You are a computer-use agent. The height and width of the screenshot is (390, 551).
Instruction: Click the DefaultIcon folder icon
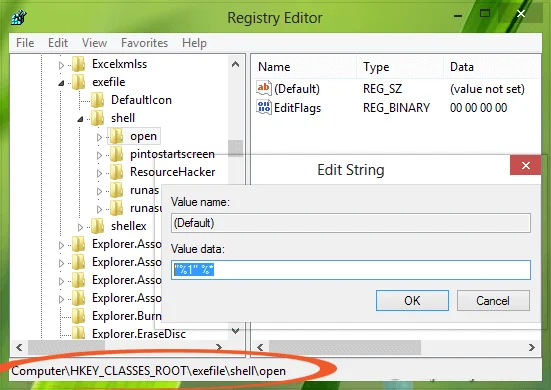point(97,100)
